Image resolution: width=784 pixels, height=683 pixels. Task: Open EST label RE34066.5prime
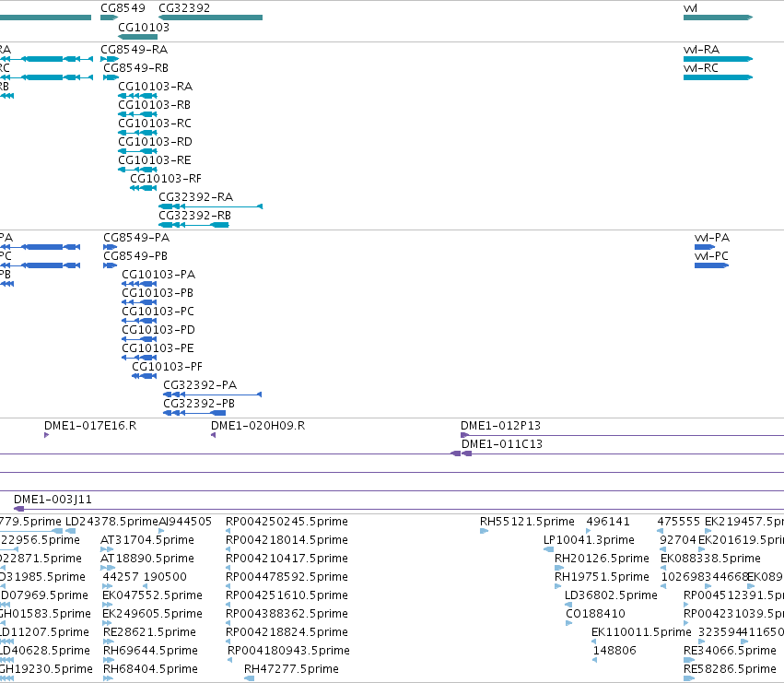(x=730, y=651)
